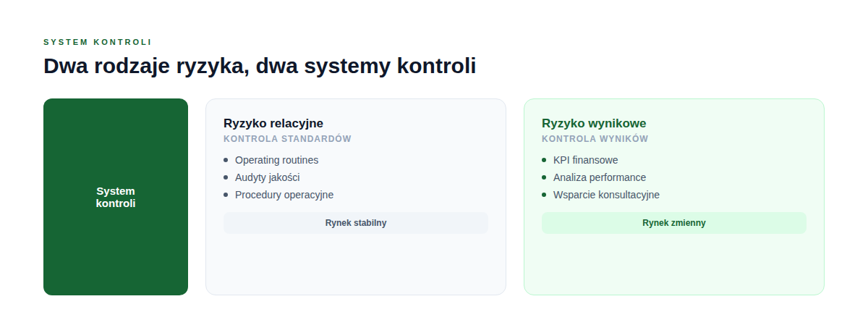Viewport: 868px width, 333px height.
Task: Click the KONTROLA WYNIKÓW subtitle
Action: [595, 139]
